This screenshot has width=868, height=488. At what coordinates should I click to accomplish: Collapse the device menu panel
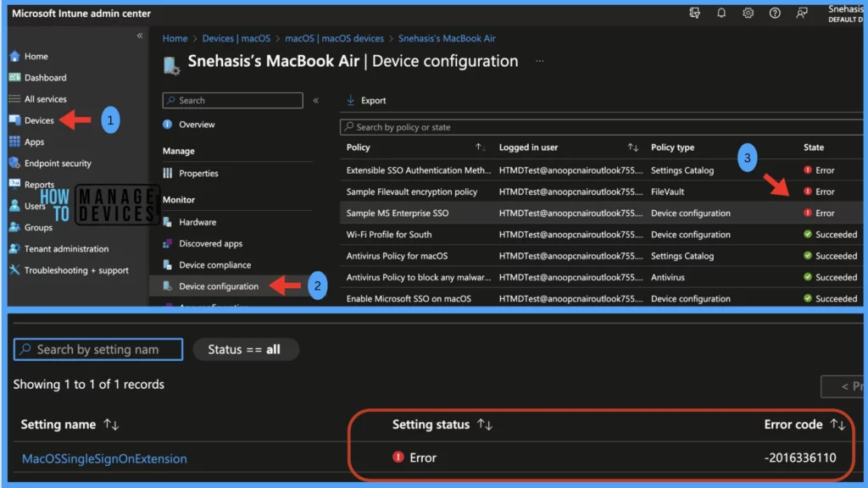pos(316,100)
